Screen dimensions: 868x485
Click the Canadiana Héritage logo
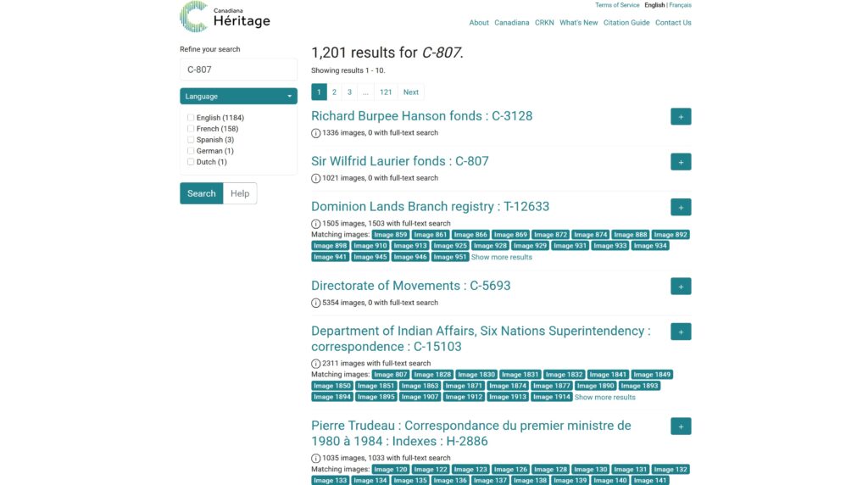[225, 17]
